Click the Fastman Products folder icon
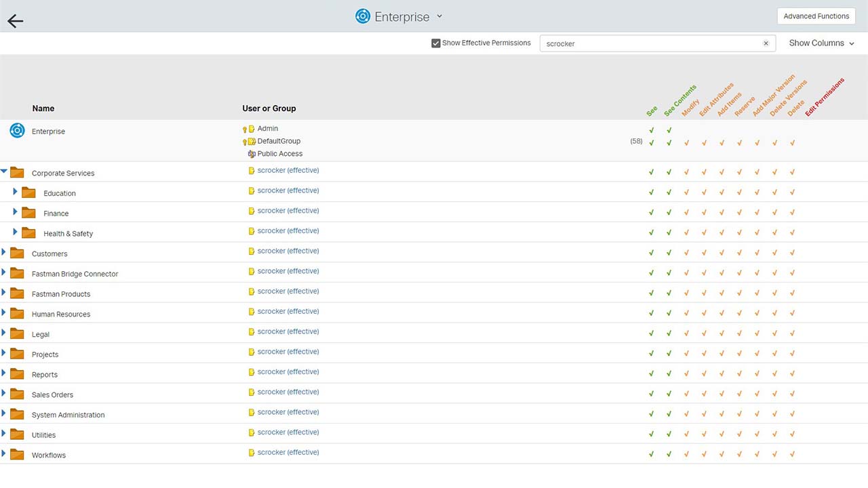 pos(17,293)
